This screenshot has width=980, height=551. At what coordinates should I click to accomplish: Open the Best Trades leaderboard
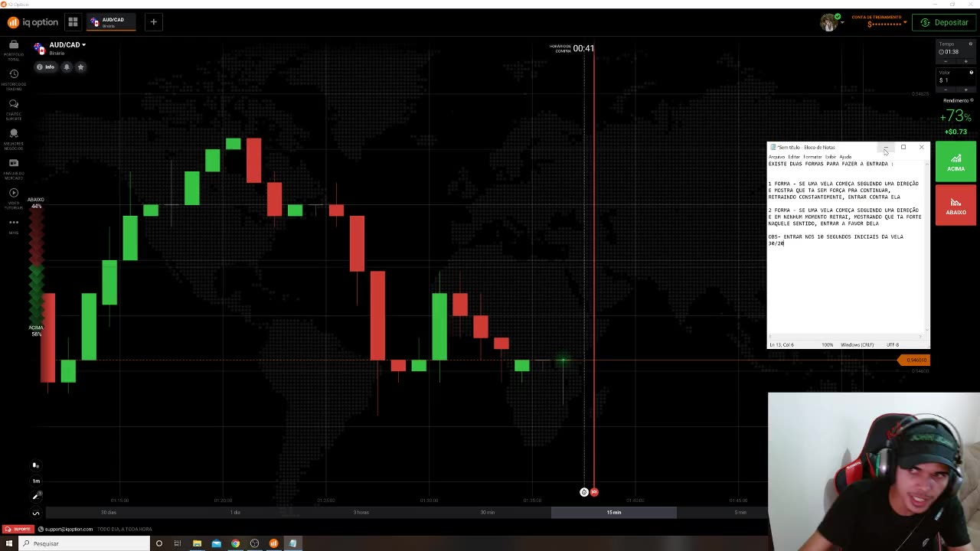coord(14,139)
